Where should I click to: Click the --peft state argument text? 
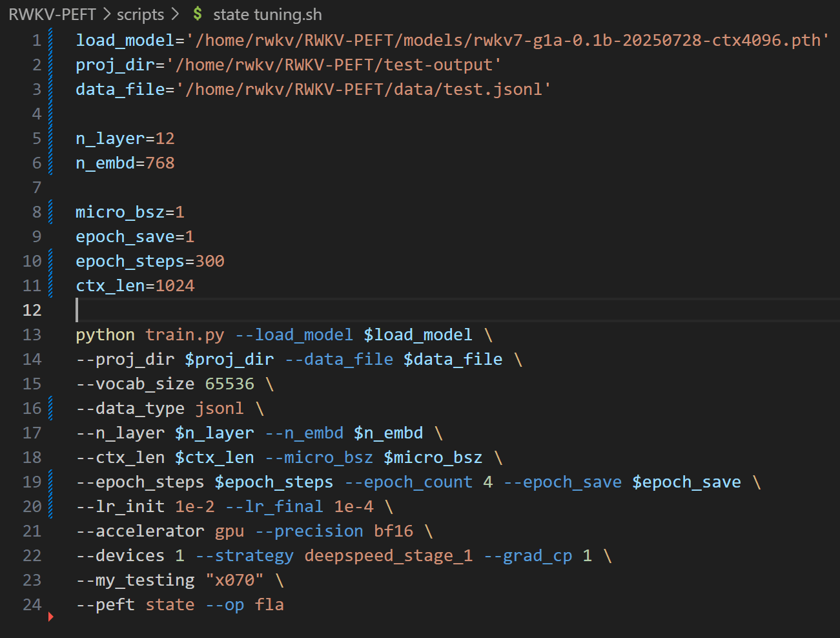click(x=136, y=604)
